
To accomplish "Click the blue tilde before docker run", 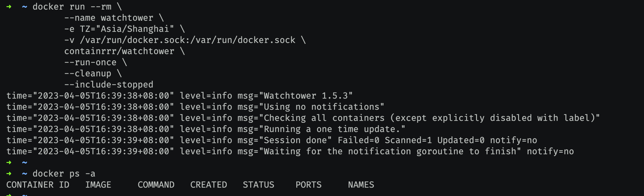I will (x=25, y=6).
